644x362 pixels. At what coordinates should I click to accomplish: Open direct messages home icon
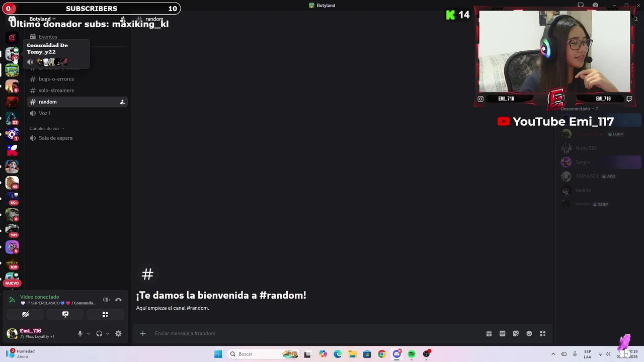click(x=12, y=19)
